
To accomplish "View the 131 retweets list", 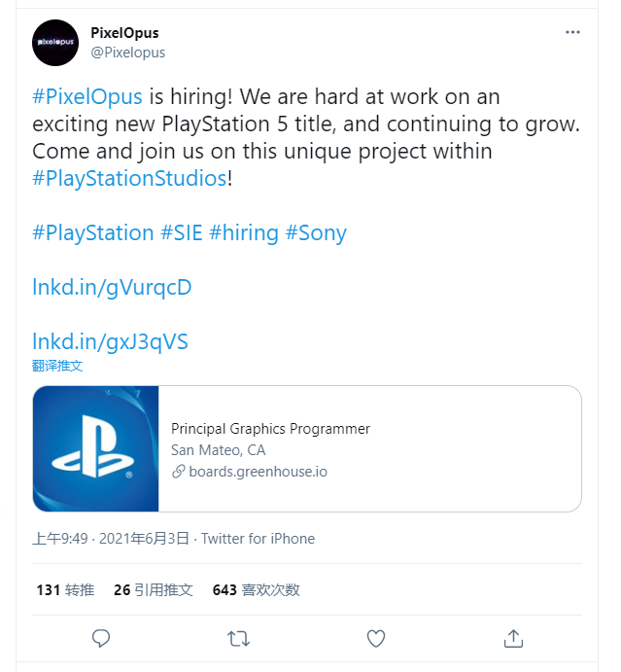I will [65, 589].
